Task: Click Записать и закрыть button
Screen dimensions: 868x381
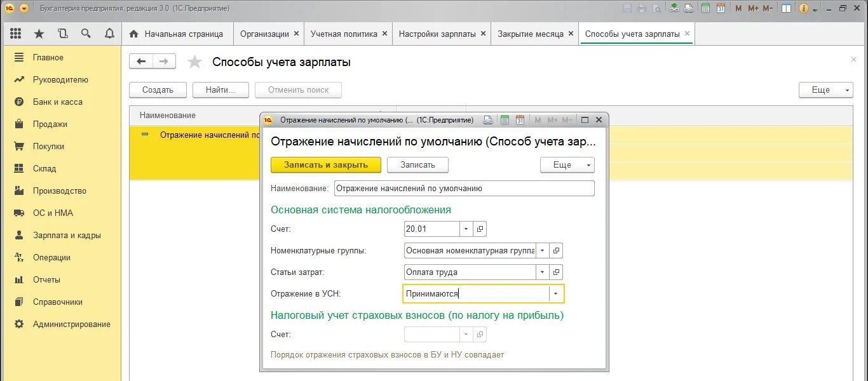Action: (x=326, y=164)
